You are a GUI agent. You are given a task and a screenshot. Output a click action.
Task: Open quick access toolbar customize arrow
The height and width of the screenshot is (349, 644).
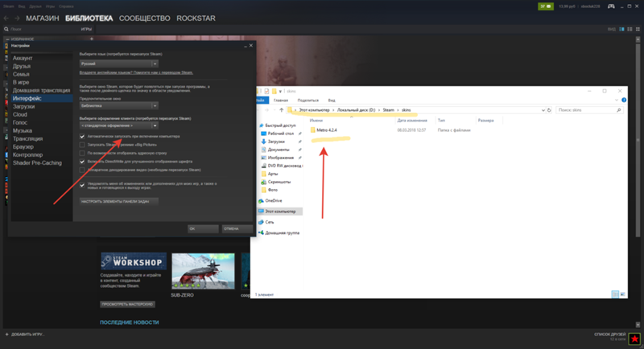[x=280, y=91]
